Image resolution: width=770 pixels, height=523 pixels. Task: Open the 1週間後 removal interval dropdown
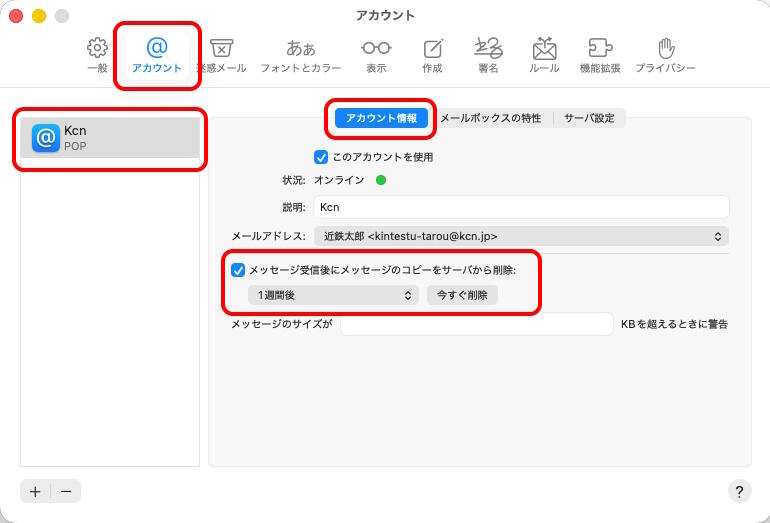coord(333,295)
